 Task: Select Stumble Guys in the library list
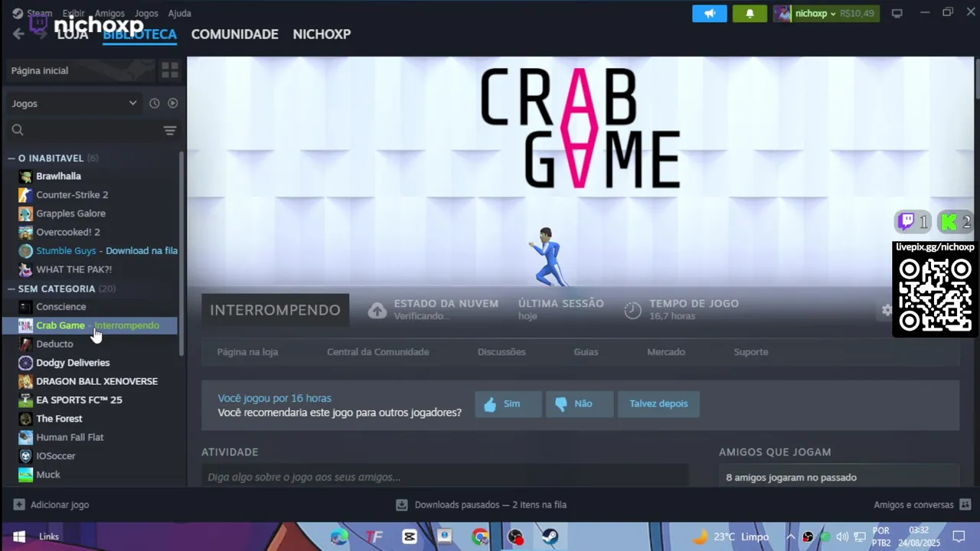coord(90,251)
